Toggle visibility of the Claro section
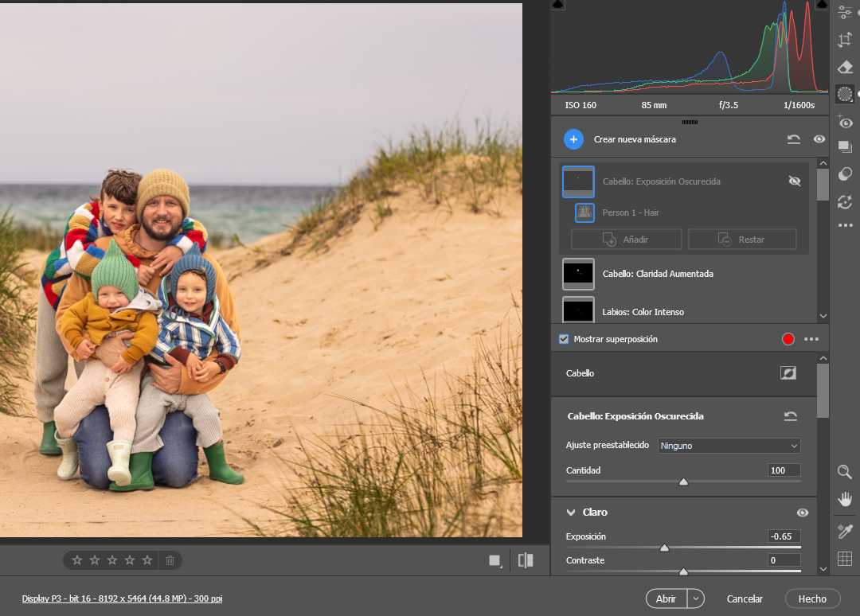 click(x=803, y=513)
